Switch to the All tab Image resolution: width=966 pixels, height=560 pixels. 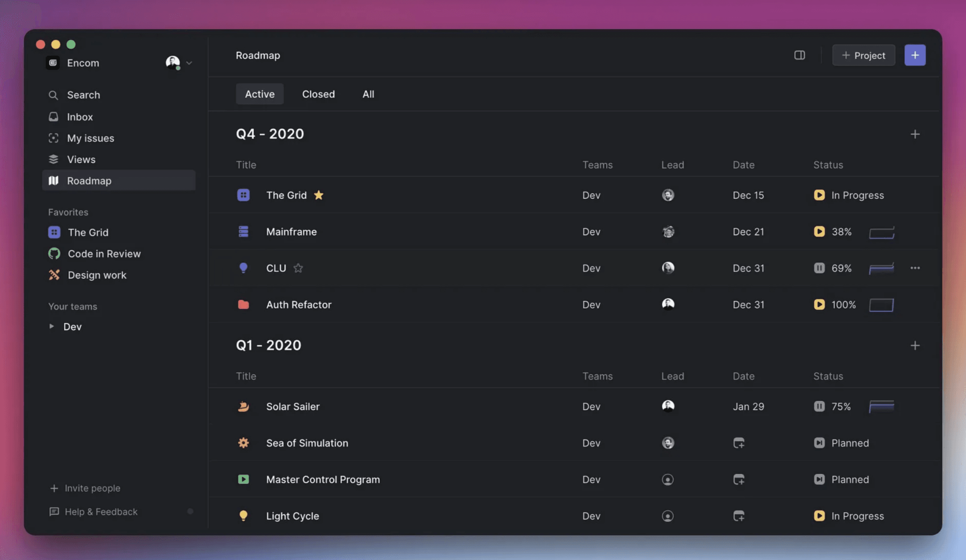coord(368,94)
